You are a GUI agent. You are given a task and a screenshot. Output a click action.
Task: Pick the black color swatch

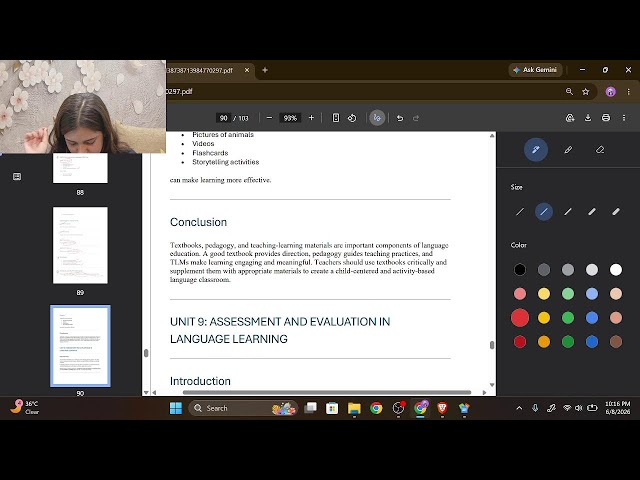coord(520,269)
